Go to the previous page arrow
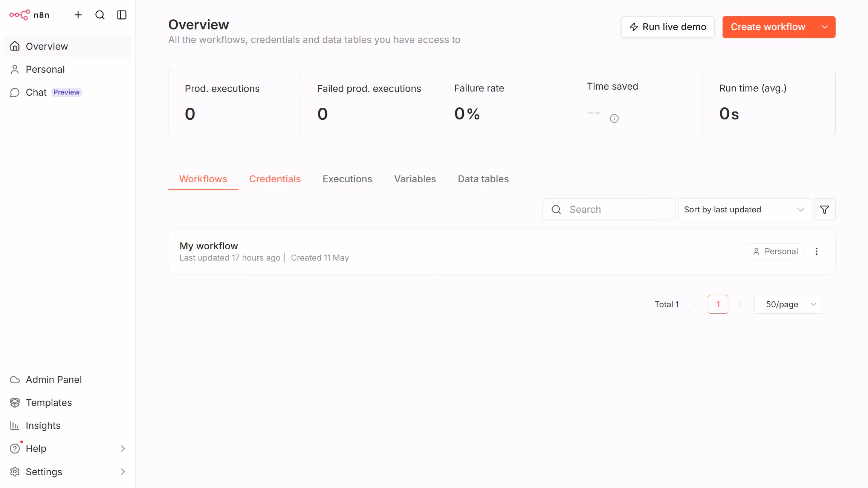Screen dimensions: 868x488 [696, 304]
